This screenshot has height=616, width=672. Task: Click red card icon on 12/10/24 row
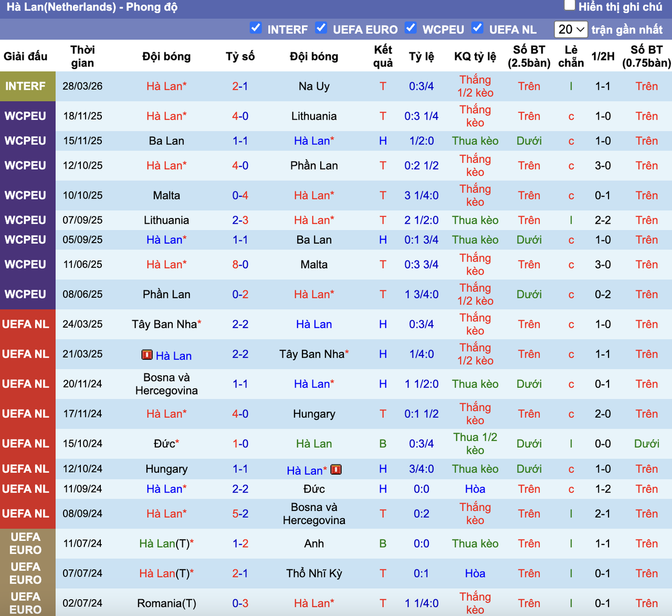[336, 469]
